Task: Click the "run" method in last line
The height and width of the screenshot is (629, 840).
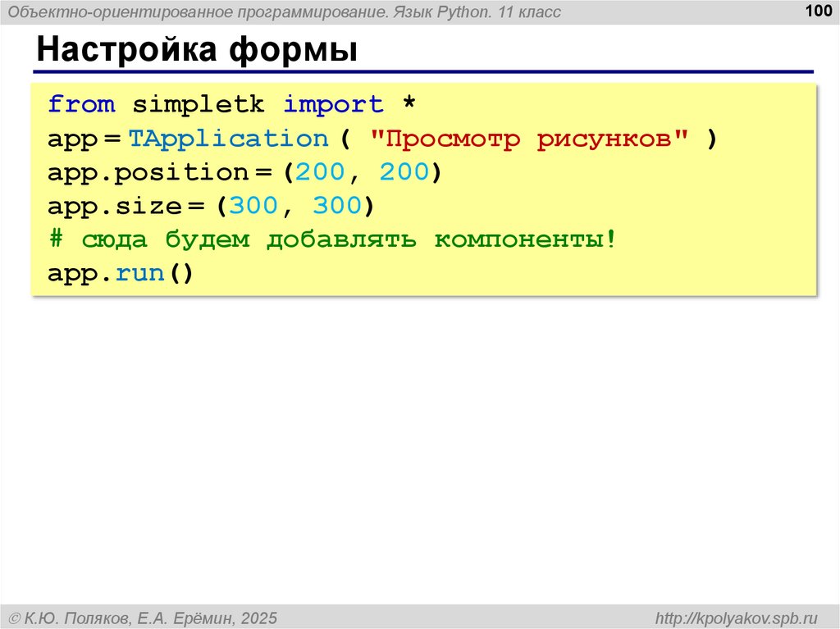Action: pyautogui.click(x=140, y=273)
